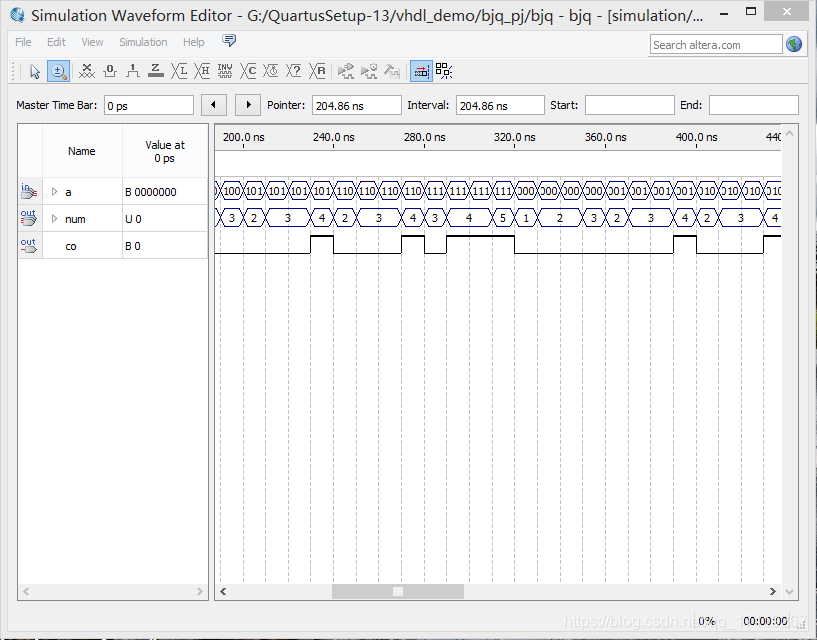The image size is (817, 640).
Task: Click the 'Value at 0 ps' column header
Action: pos(165,151)
